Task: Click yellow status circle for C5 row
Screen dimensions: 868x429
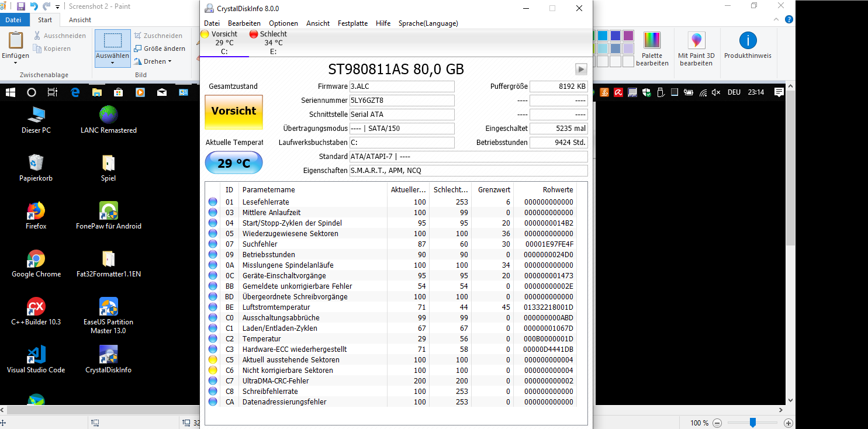Action: (x=213, y=360)
